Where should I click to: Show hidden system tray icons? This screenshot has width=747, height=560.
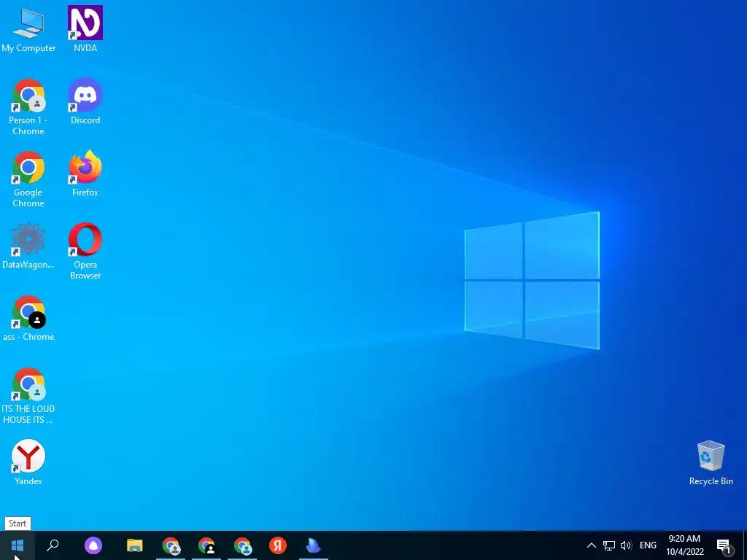[x=591, y=545]
